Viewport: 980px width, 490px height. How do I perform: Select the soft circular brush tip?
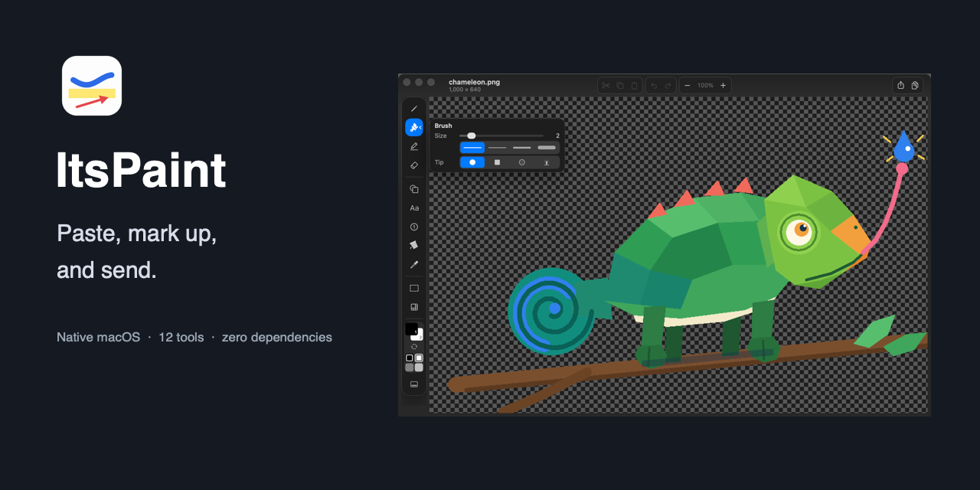click(522, 162)
